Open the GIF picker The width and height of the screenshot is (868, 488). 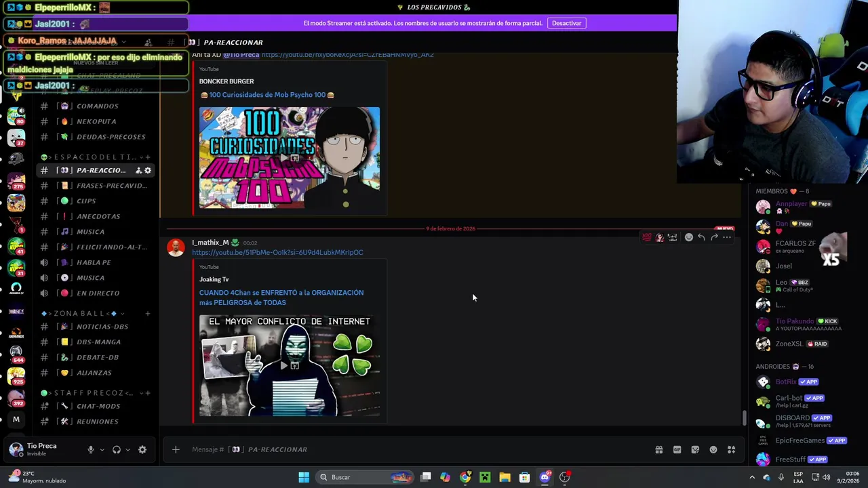coord(677,449)
